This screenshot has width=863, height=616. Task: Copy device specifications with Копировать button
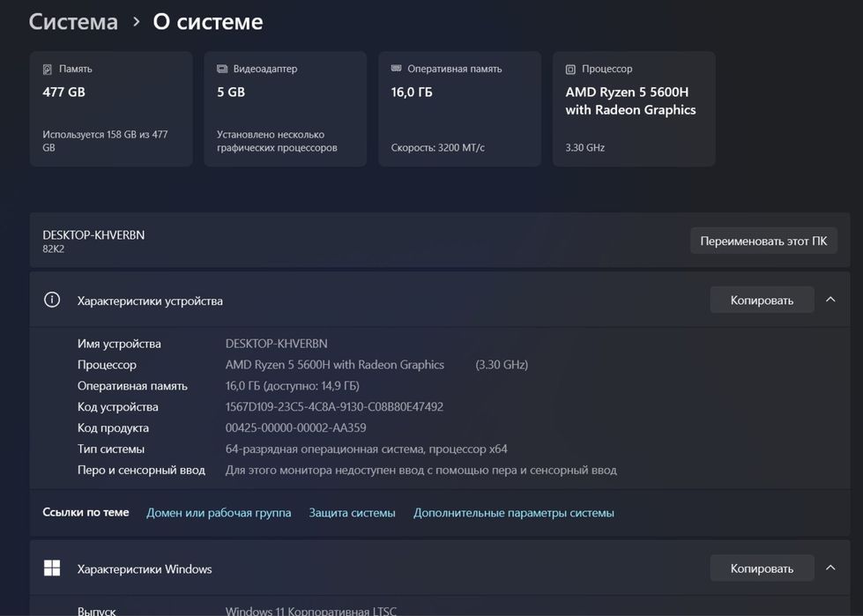point(762,301)
